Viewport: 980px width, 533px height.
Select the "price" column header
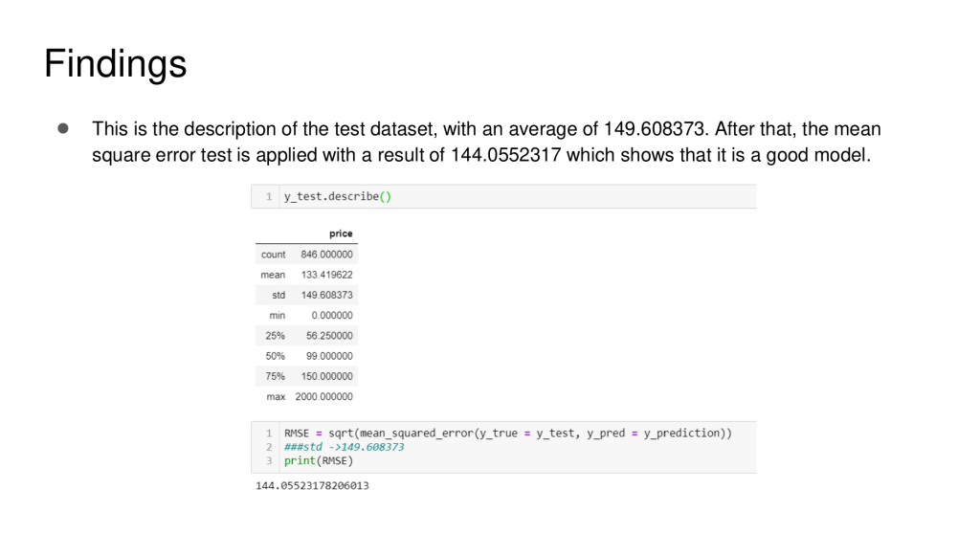341,233
